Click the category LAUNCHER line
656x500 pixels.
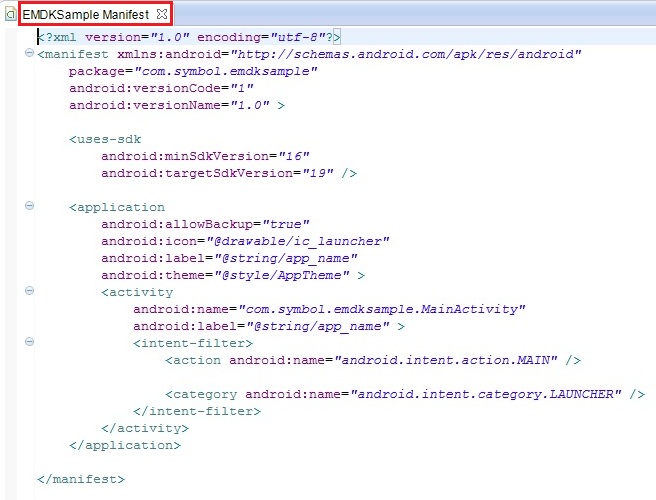click(405, 394)
